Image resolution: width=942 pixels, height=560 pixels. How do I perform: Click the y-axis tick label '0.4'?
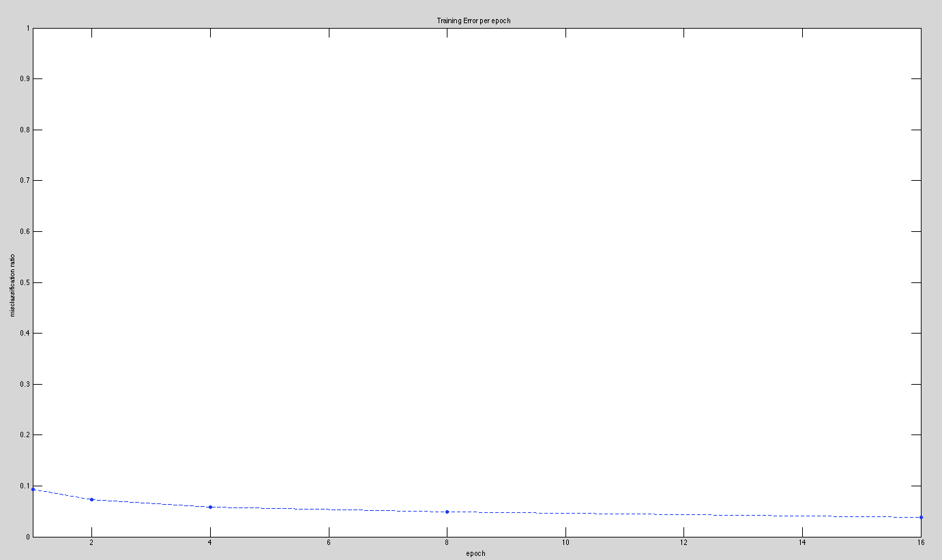[x=25, y=334]
